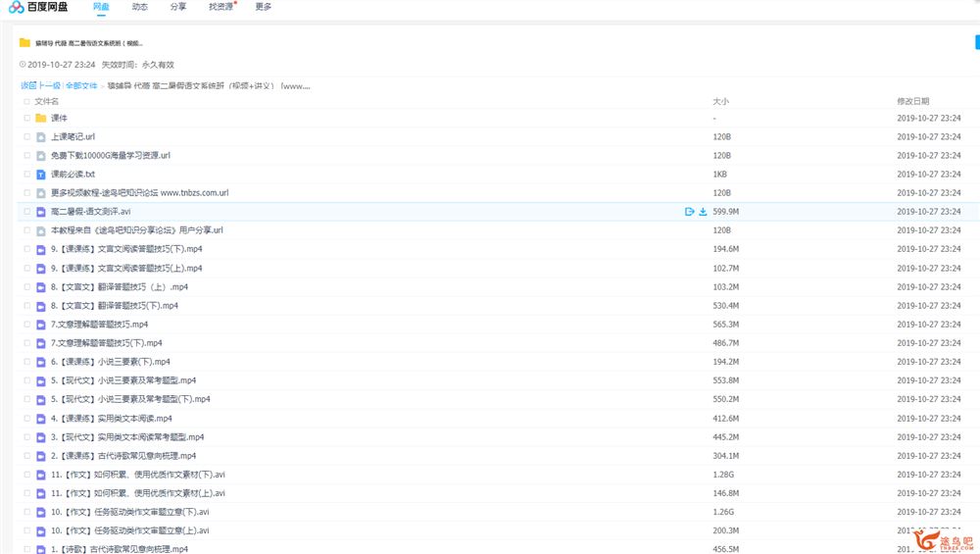Click video icon of 9.【课课练】文言文阅读答题技巧(下).mp4
This screenshot has width=980, height=554.
click(x=40, y=249)
